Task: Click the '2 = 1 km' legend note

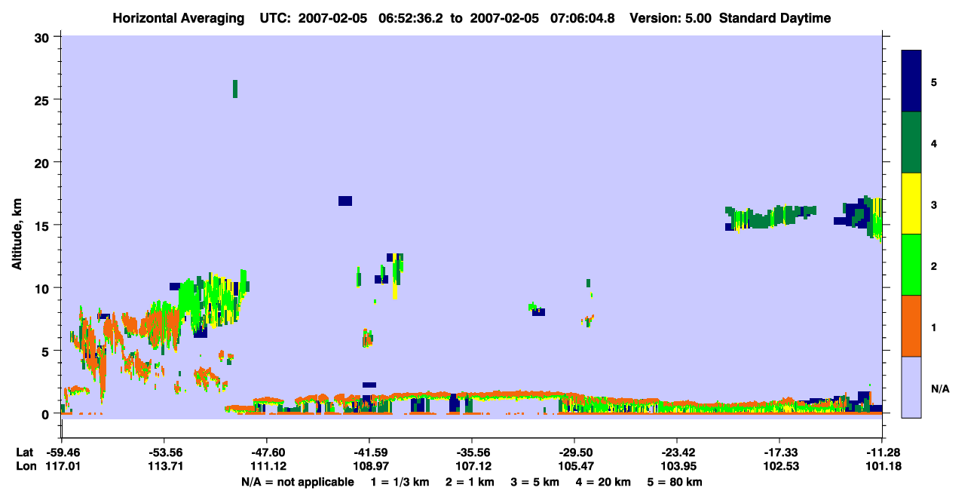Action: [x=469, y=482]
